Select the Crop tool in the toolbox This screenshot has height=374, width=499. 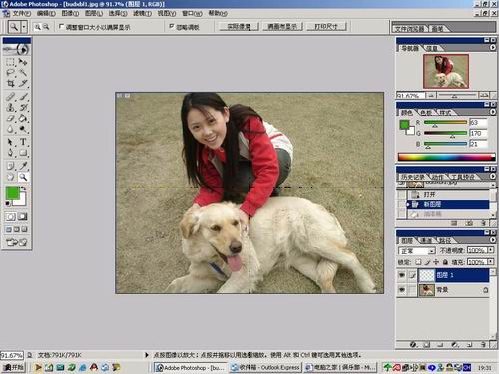[x=10, y=83]
